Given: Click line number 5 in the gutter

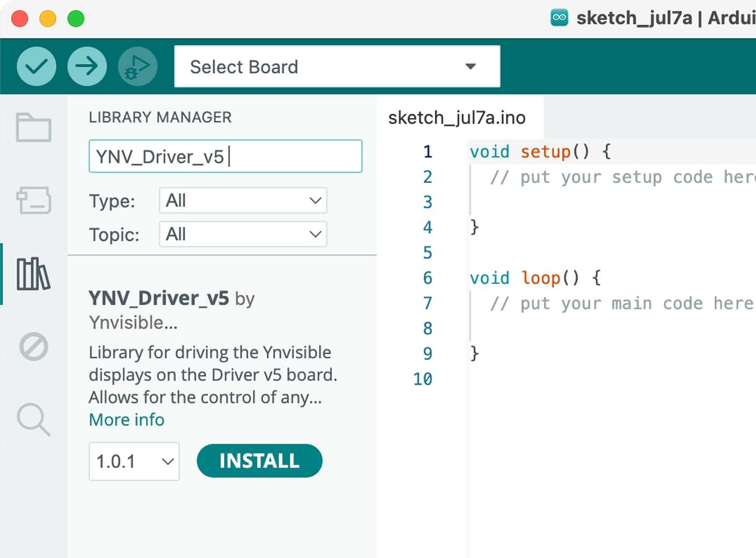Looking at the screenshot, I should pyautogui.click(x=427, y=253).
